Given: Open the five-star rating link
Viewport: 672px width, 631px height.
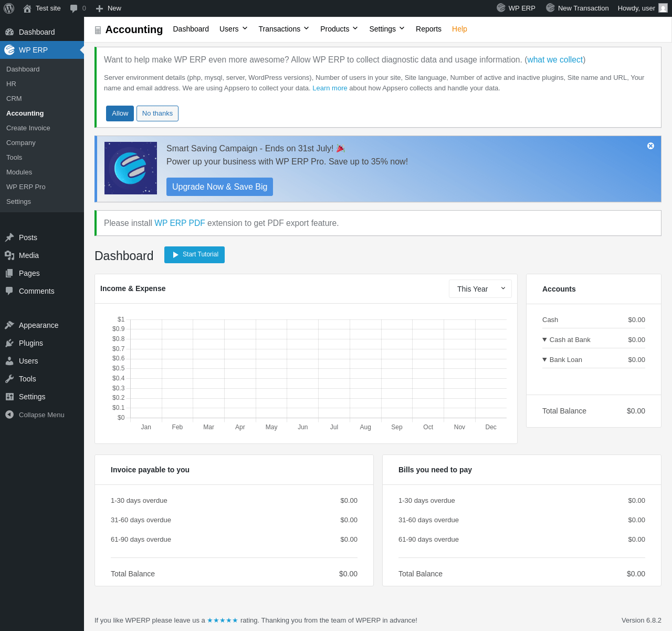Looking at the screenshot, I should coord(223,620).
